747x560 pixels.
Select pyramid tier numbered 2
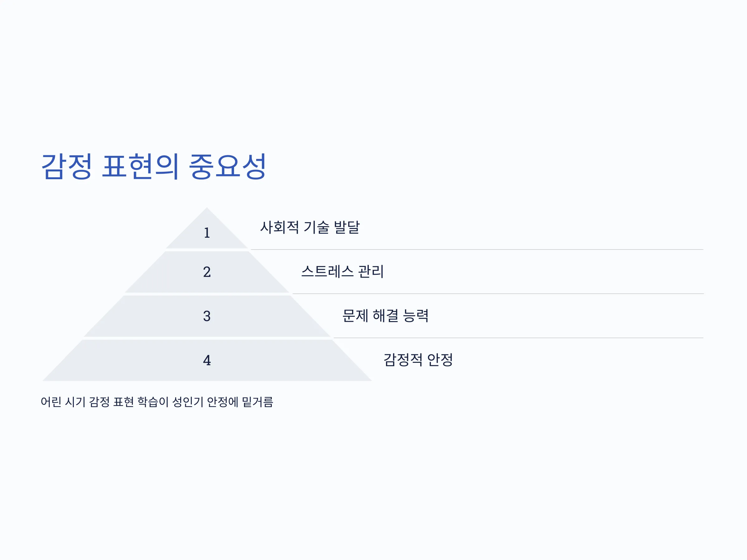pyautogui.click(x=207, y=272)
